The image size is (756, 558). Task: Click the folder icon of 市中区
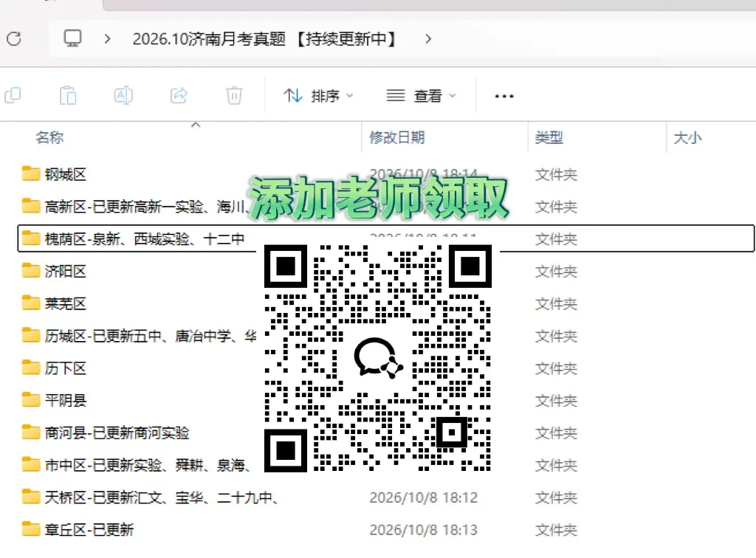tap(31, 464)
